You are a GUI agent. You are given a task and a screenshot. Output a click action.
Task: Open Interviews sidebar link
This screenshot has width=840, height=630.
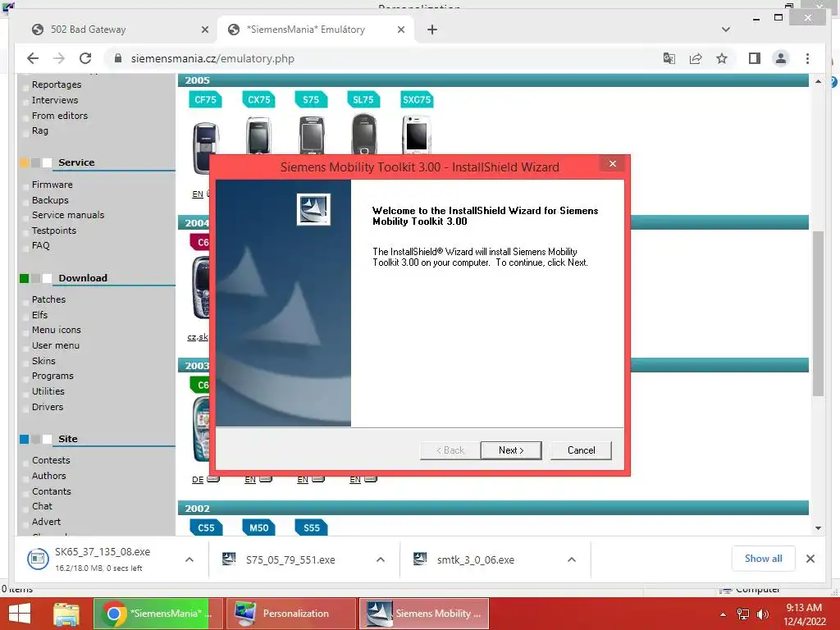coord(55,100)
